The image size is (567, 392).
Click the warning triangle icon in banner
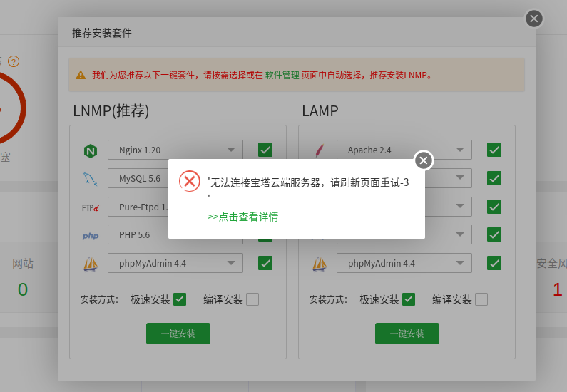click(x=81, y=75)
